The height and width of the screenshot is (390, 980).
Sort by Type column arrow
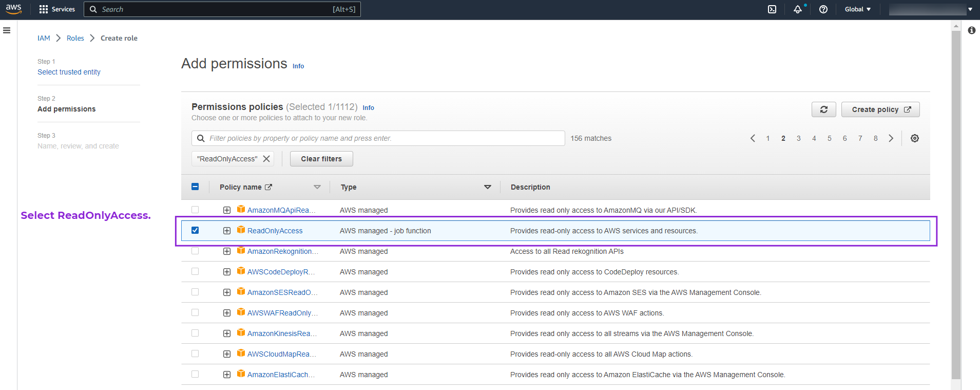coord(488,187)
